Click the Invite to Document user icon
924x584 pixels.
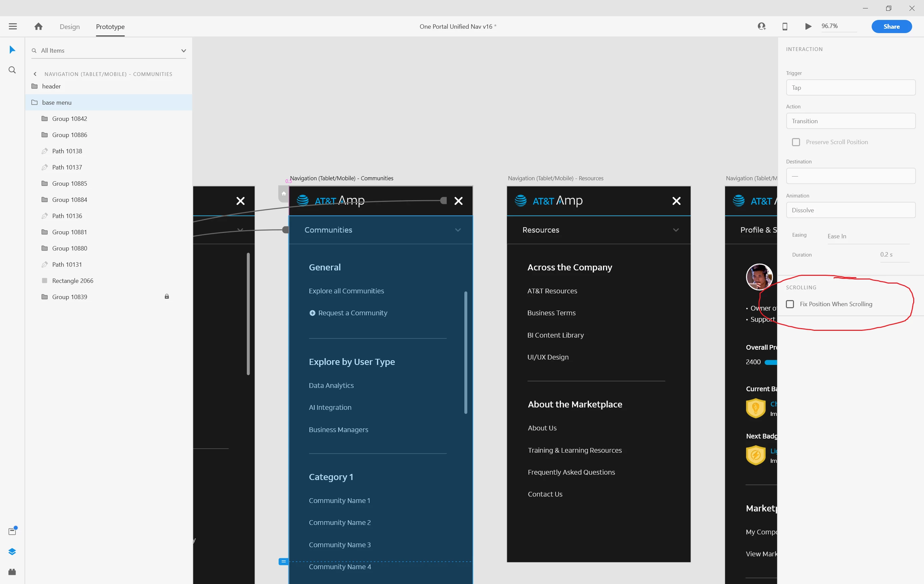(761, 26)
